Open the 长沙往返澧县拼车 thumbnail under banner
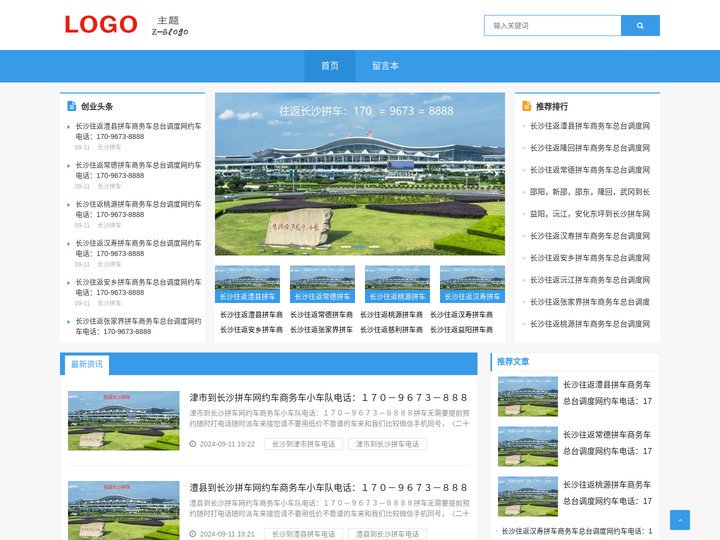Image resolution: width=720 pixels, height=540 pixels. pos(247,284)
